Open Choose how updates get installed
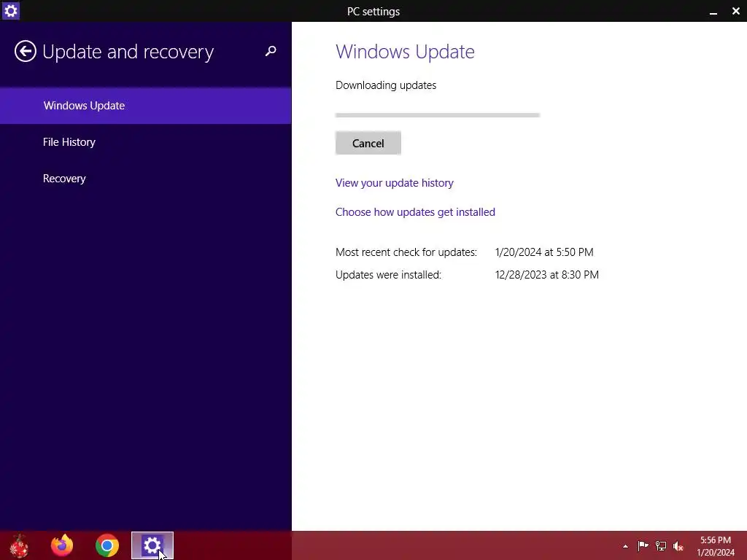This screenshot has height=560, width=747. (415, 212)
